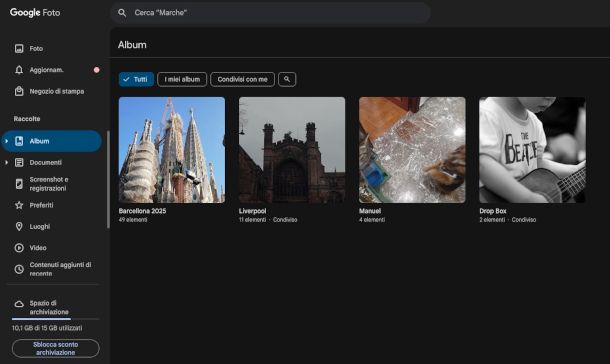Open the Documenti icon

19,163
